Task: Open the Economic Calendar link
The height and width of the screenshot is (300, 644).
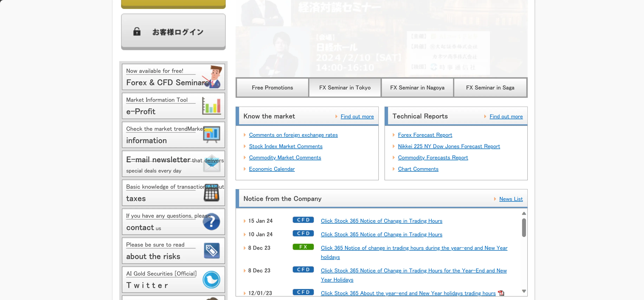Action: coord(272,169)
